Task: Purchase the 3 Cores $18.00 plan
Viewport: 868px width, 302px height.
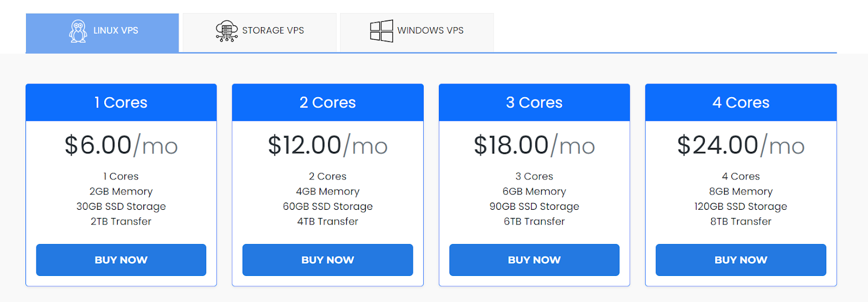Action: [x=534, y=260]
